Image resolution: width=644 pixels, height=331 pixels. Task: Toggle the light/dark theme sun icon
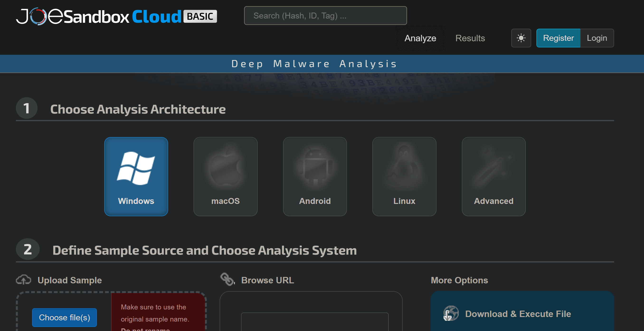[521, 38]
